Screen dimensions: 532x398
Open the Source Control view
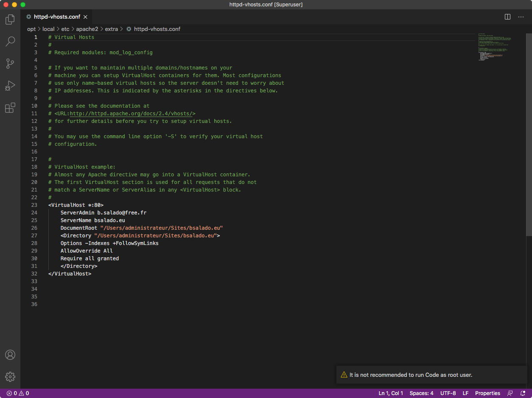coord(10,64)
